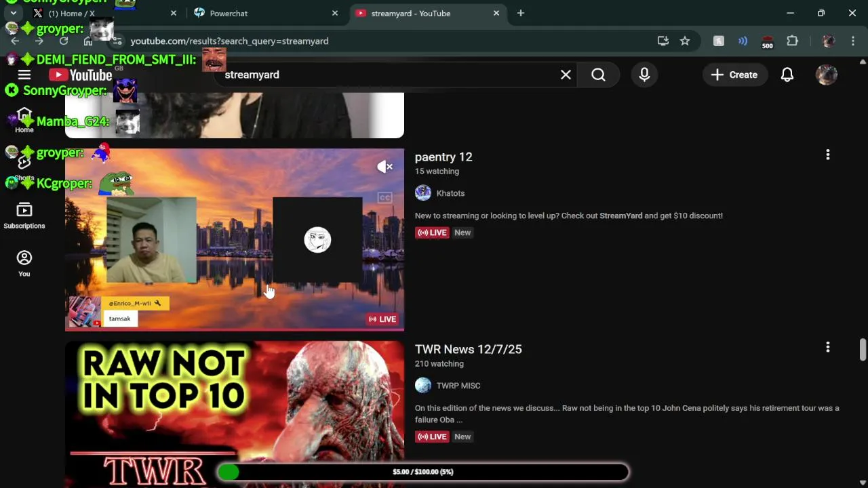This screenshot has height=488, width=868.
Task: Play the paentry 12 live thumbnail
Action: (235, 239)
